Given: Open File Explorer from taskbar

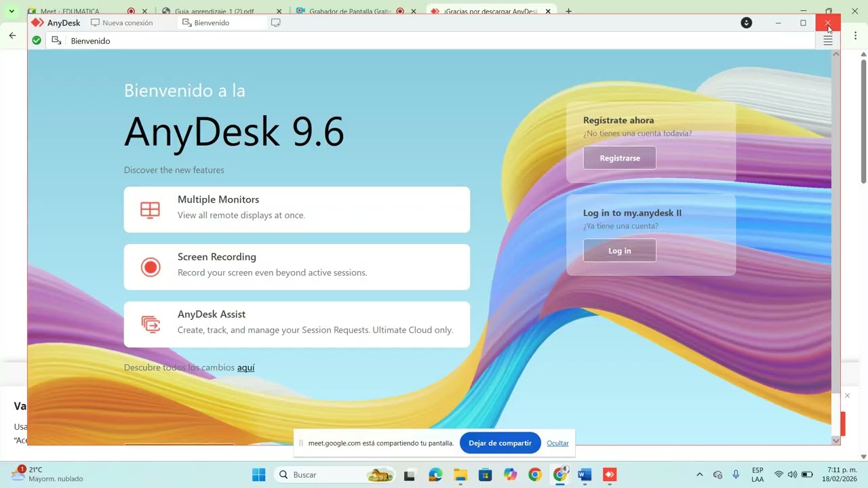Looking at the screenshot, I should (460, 474).
